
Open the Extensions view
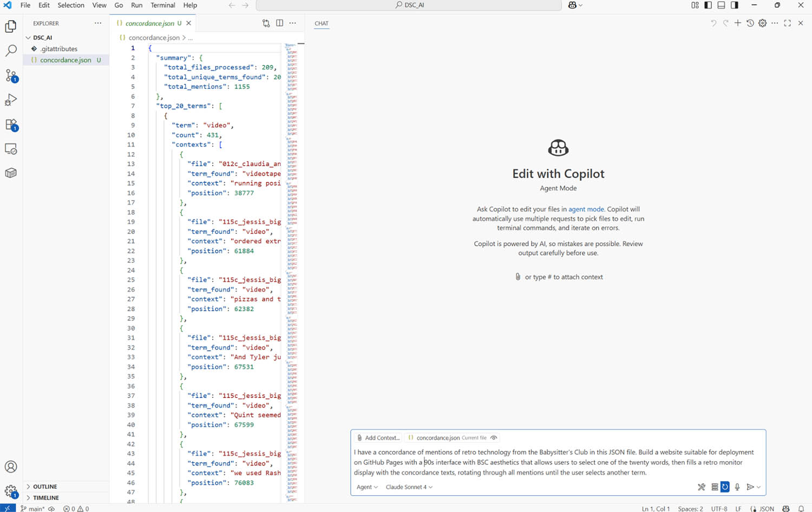pos(11,124)
